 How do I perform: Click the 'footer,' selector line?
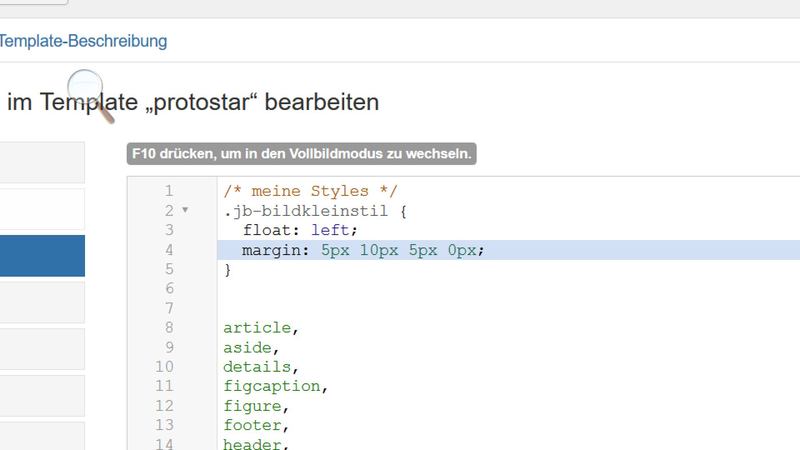tap(256, 426)
